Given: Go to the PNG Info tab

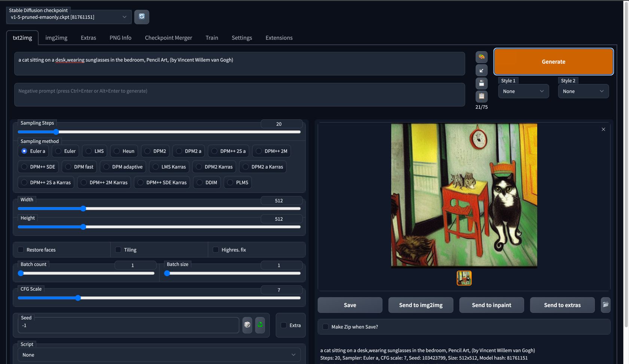Looking at the screenshot, I should pos(121,38).
